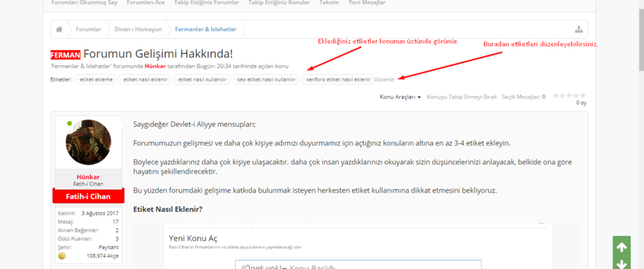
Task: Click the 'seo etiket nasıl kullanılır' tag
Action: click(265, 79)
